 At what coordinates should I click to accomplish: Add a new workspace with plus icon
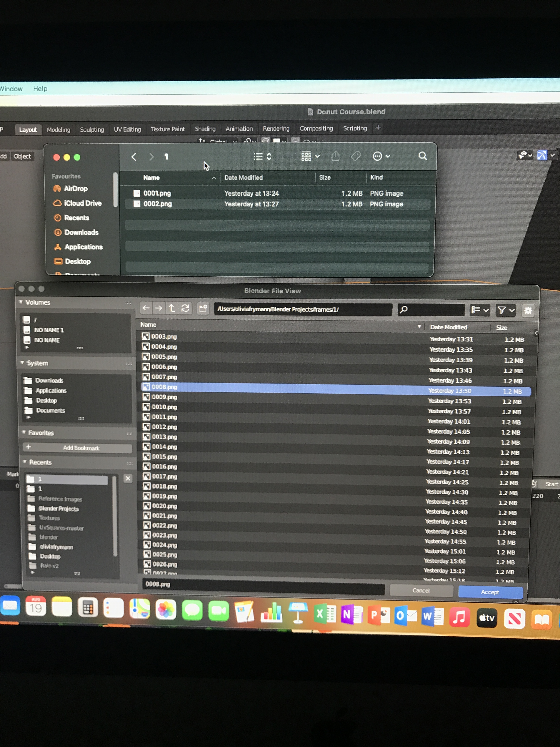coord(378,128)
